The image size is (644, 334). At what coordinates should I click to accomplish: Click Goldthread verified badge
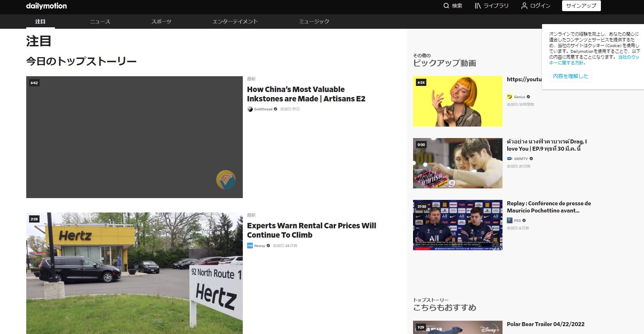pos(275,109)
